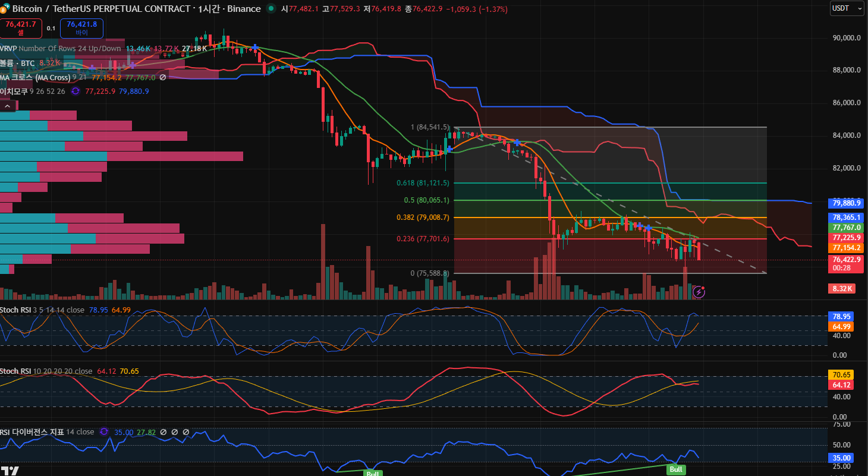Image resolution: width=868 pixels, height=476 pixels.
Task: Open the USDT currency dropdown
Action: point(847,8)
